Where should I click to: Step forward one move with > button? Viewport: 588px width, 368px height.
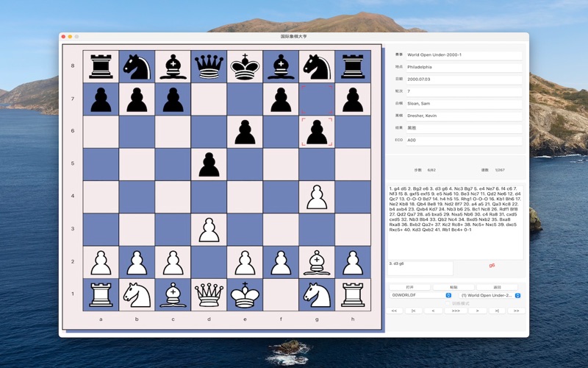[477, 311]
